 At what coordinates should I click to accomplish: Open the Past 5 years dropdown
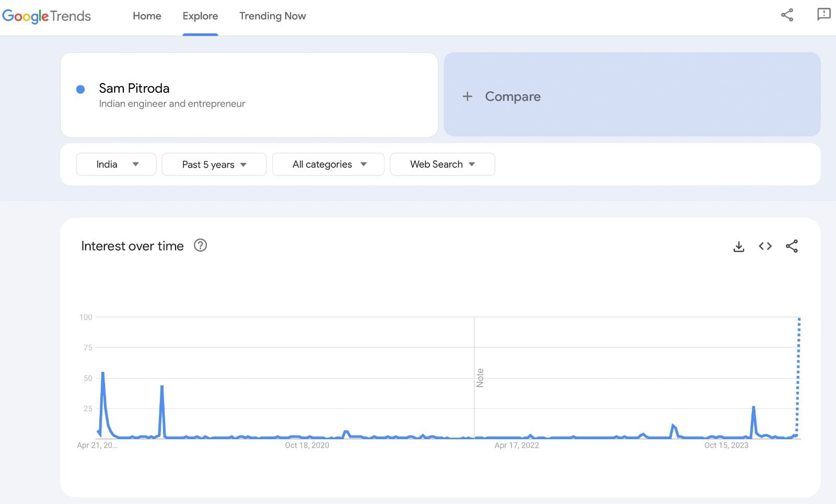click(214, 165)
